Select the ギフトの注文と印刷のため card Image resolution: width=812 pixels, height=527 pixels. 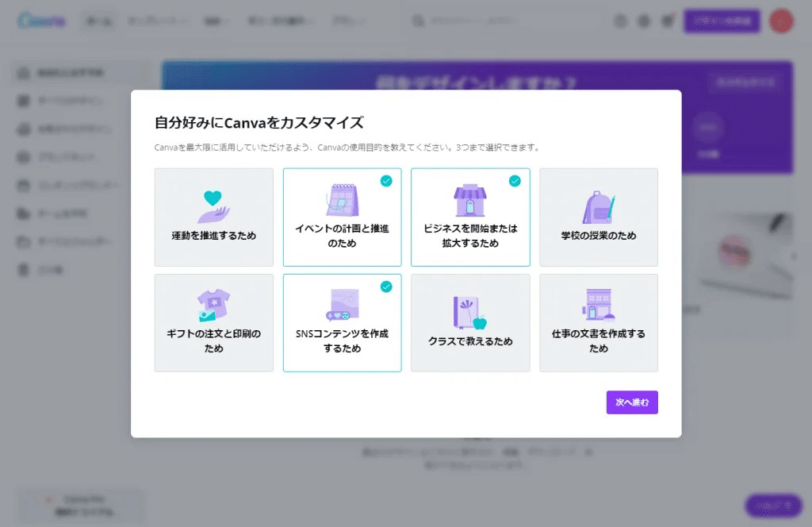[x=214, y=323]
